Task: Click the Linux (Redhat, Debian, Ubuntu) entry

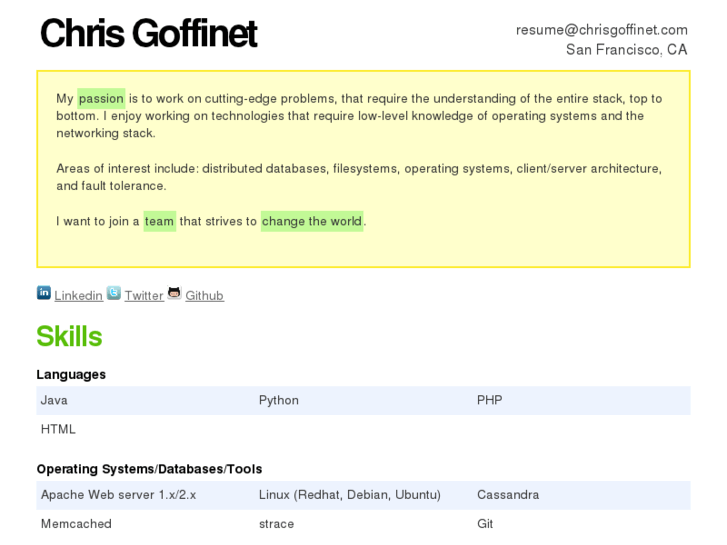Action: tap(349, 495)
